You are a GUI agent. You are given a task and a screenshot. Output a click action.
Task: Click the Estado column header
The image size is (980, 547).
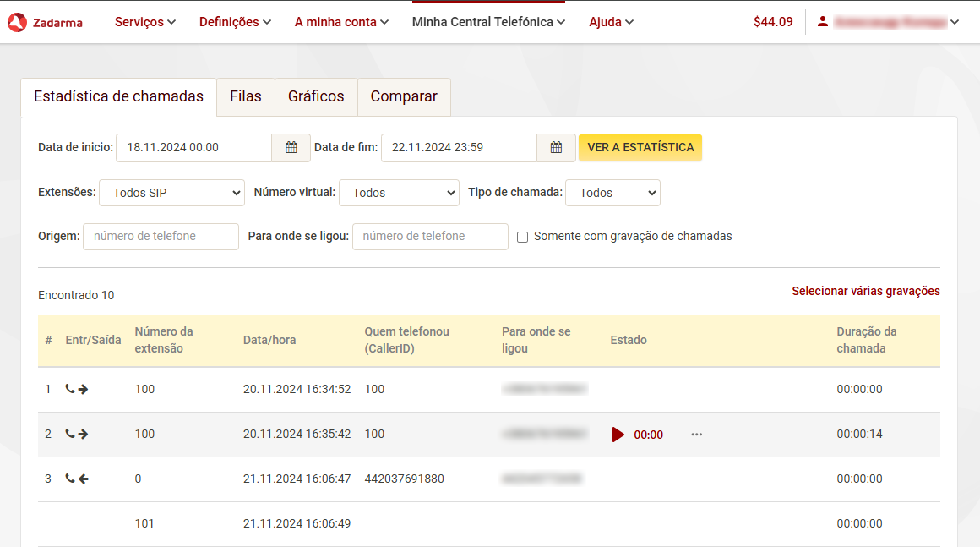628,340
